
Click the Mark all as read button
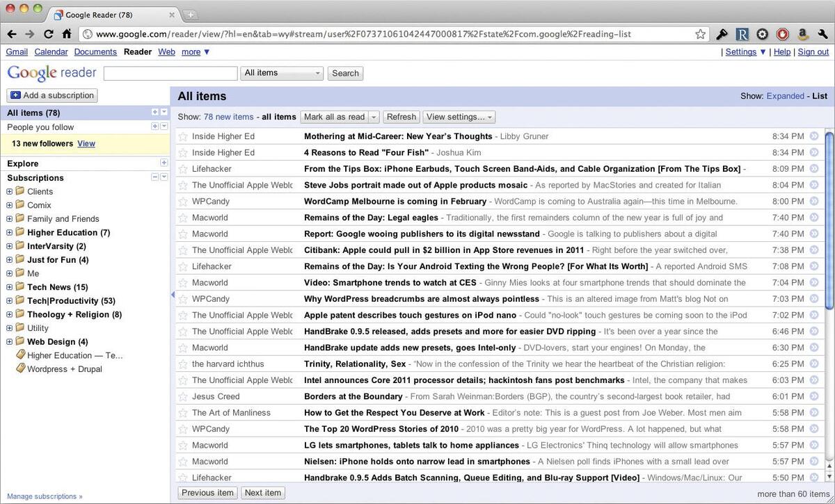[334, 117]
